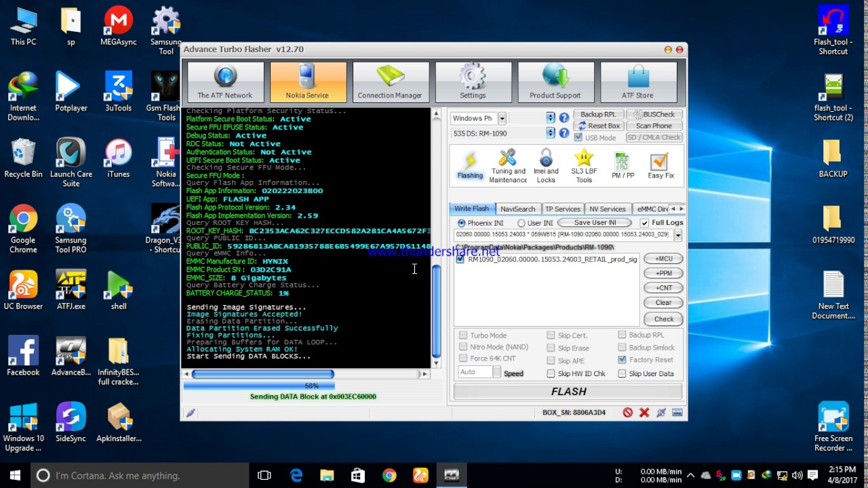Click the Cortana search box

coord(140,475)
